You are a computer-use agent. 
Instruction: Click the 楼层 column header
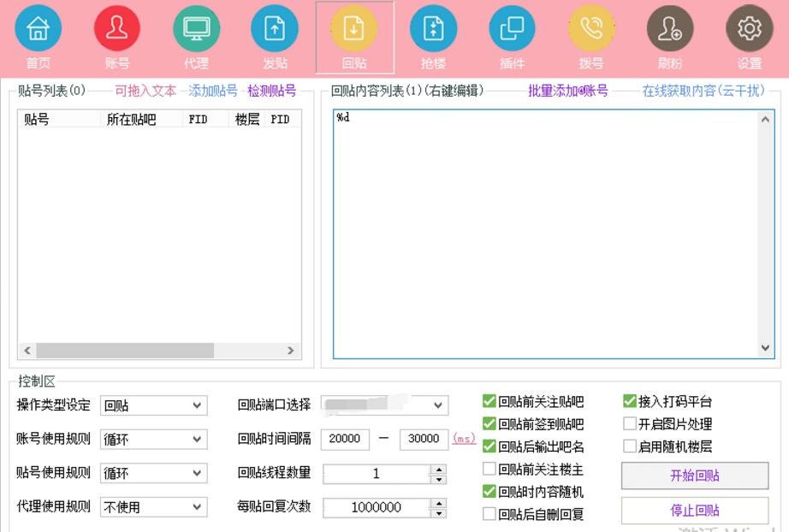click(246, 119)
